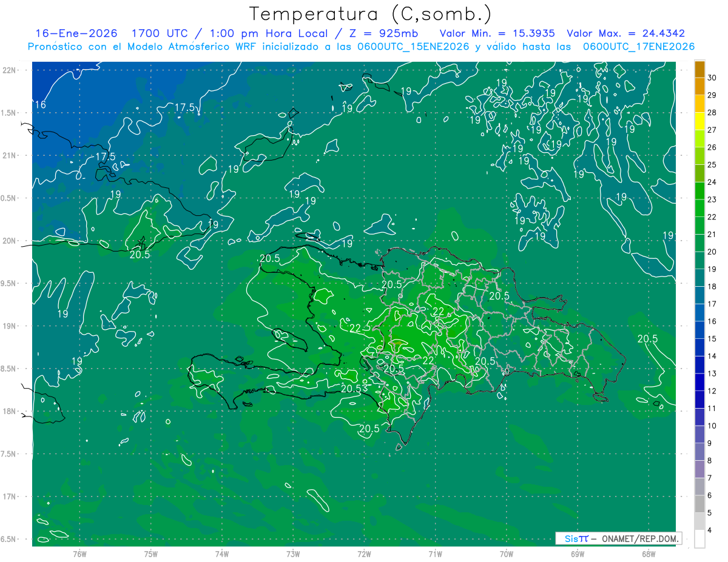The image size is (728, 562).
Task: Click the 'ONAMET/REP.DOM.' credit box
Action: click(619, 538)
